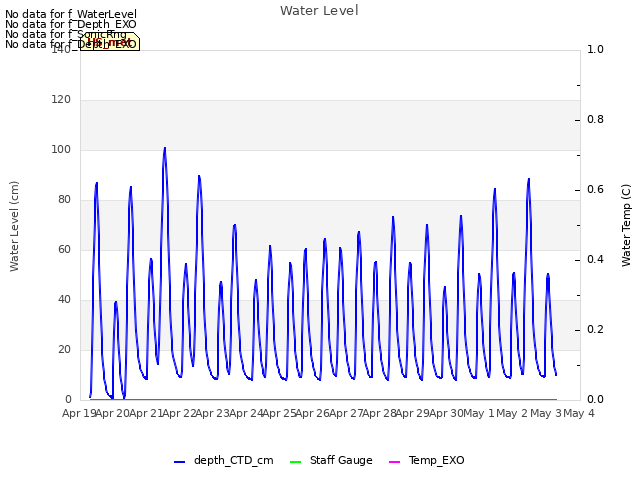
Task: Click the magenta Temp_EXO line at zero
Action: point(323,400)
